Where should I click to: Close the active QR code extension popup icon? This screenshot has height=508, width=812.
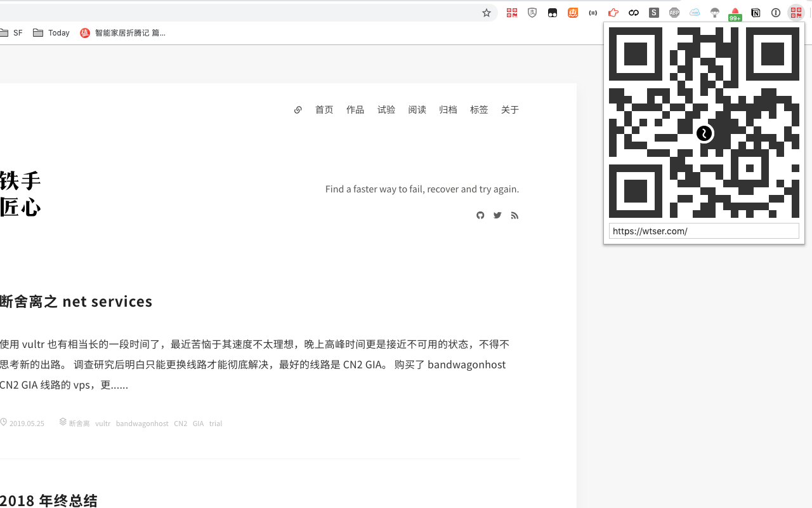pos(796,13)
